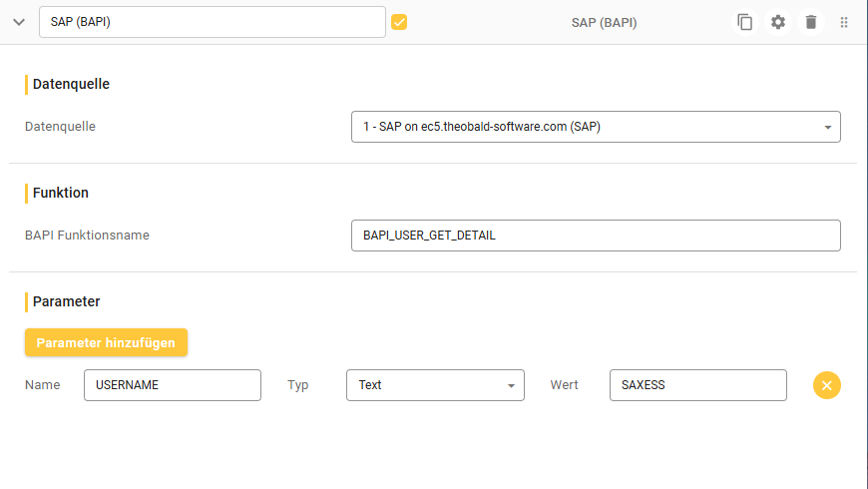
Task: Click the Wert label text
Action: (x=566, y=385)
